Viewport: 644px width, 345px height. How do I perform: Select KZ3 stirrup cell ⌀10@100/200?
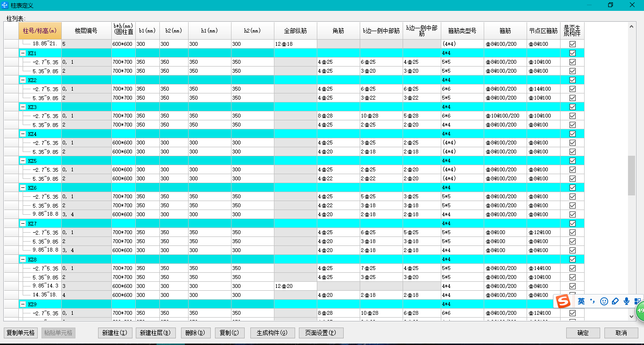[505, 116]
